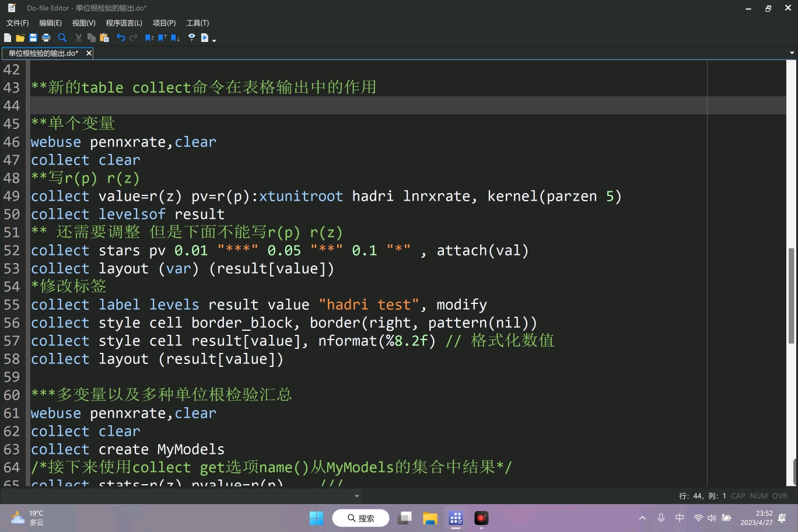Open the tab list dropdown arrow at far right
Screen dimensions: 798x532
[x=792, y=53]
